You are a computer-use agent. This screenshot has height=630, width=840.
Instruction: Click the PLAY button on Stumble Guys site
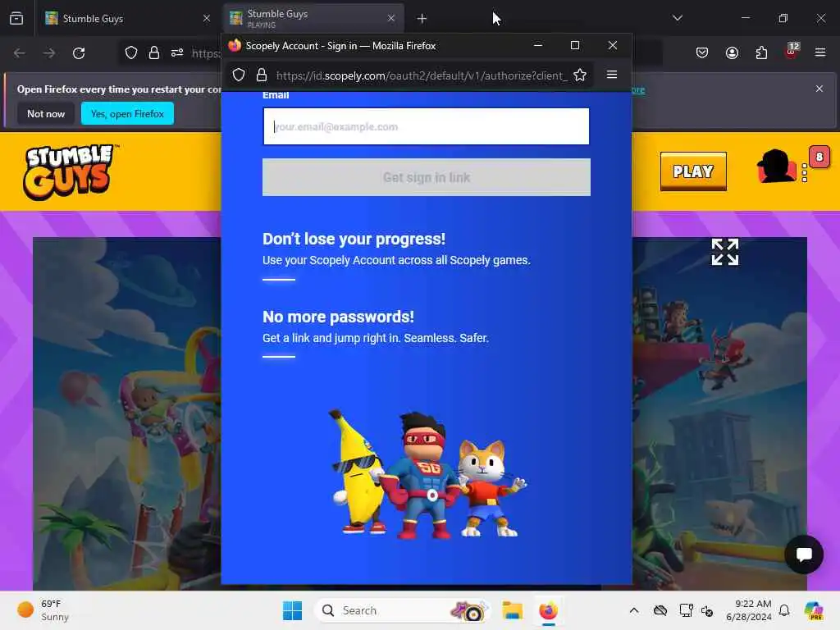[693, 171]
